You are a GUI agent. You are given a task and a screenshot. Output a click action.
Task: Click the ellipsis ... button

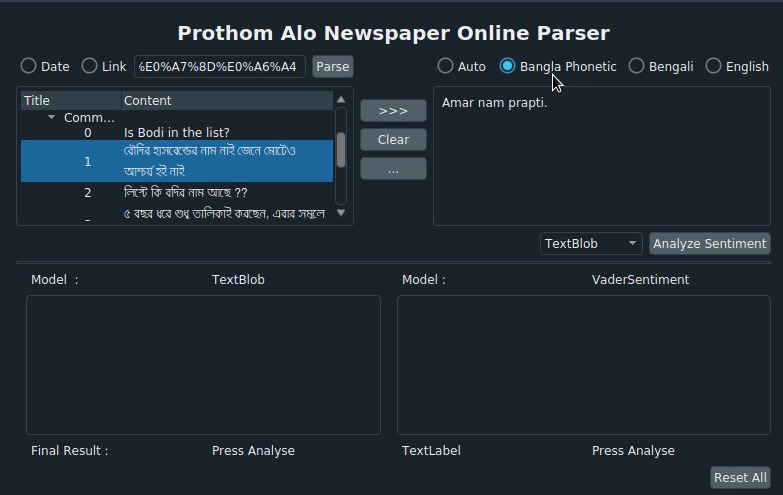(393, 169)
